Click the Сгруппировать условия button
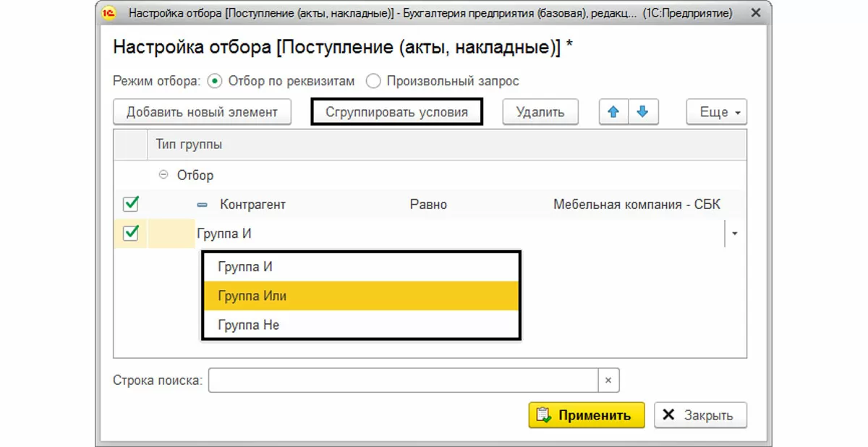The width and height of the screenshot is (868, 447). click(x=396, y=112)
